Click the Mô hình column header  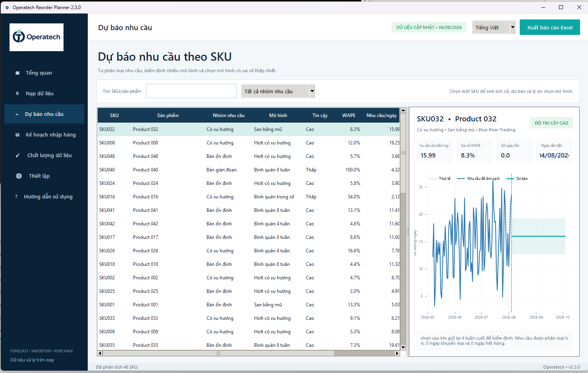pyautogui.click(x=278, y=115)
